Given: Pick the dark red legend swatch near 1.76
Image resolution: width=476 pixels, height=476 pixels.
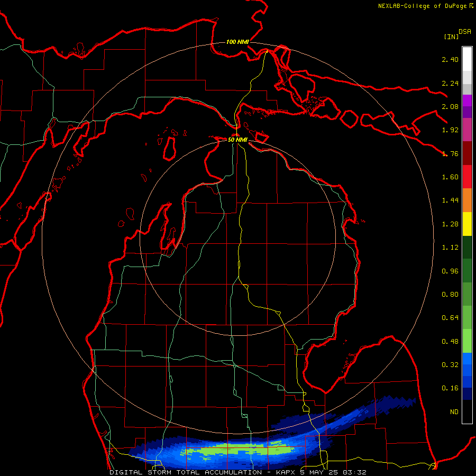Looking at the screenshot, I should click(x=467, y=153).
